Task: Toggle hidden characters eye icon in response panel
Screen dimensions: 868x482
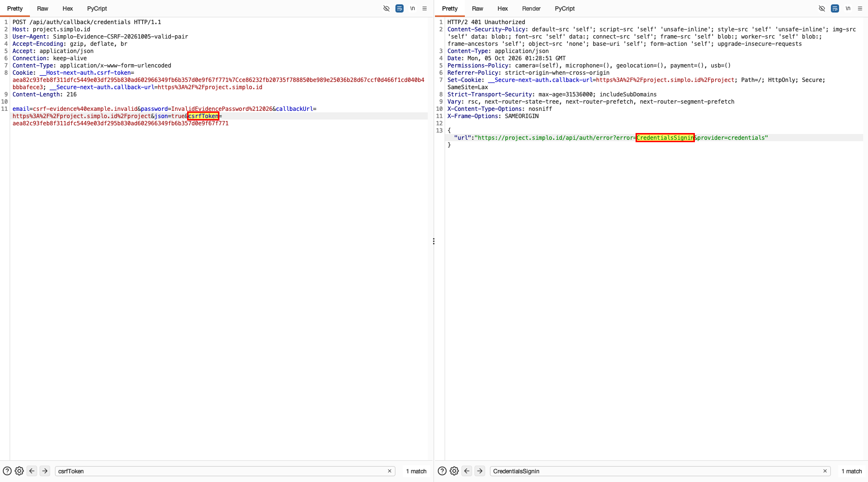Action: click(x=822, y=9)
